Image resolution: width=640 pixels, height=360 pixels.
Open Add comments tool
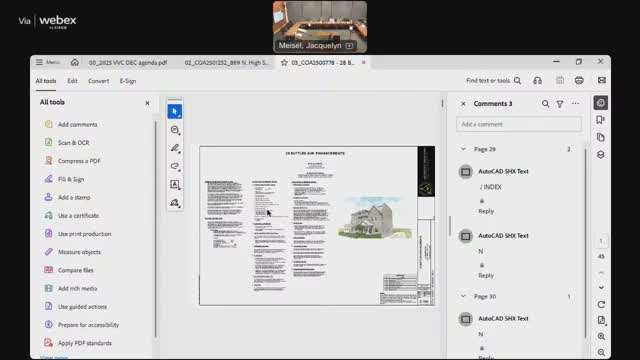pos(78,124)
